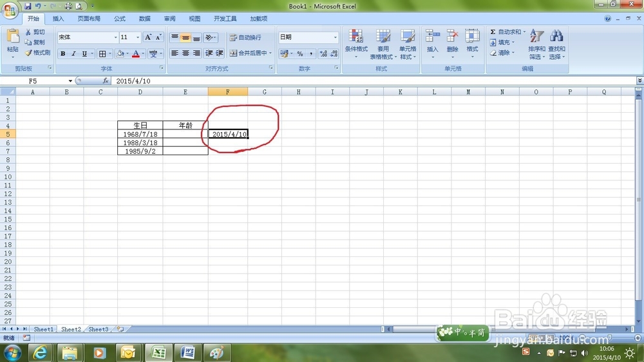Open Cell Styles (单元格样式)

pyautogui.click(x=408, y=44)
